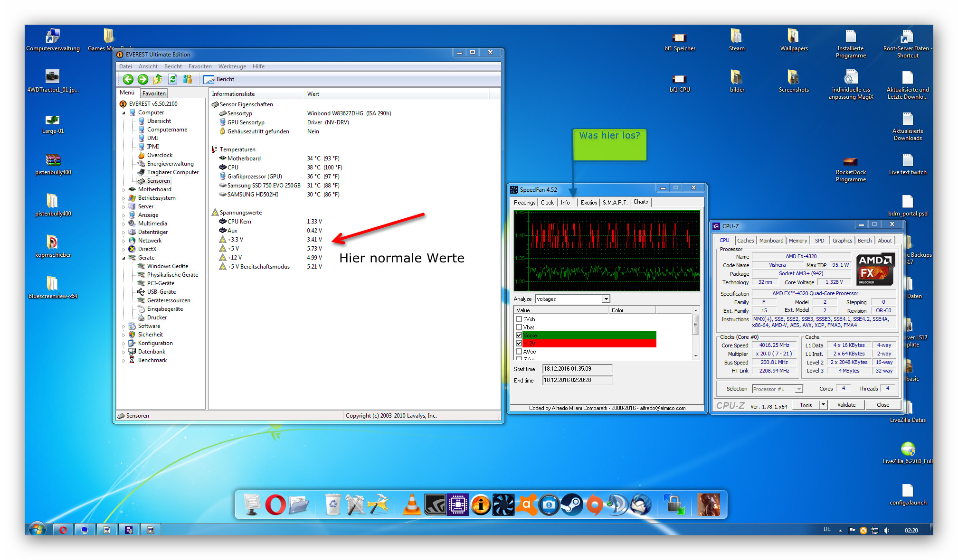The height and width of the screenshot is (560, 958).
Task: Open Steam from the dock
Action: point(572,505)
